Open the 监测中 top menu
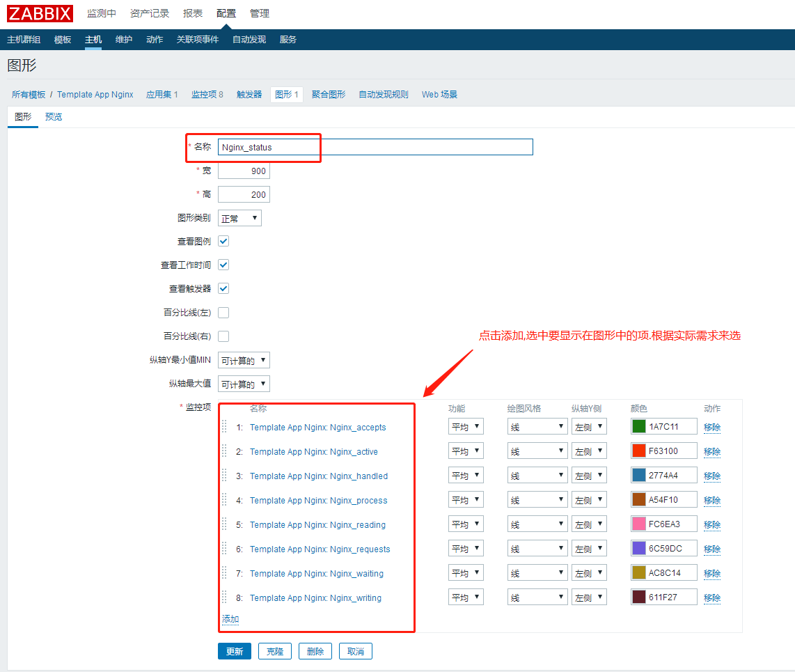Screen dimensions: 795x672 tap(102, 14)
